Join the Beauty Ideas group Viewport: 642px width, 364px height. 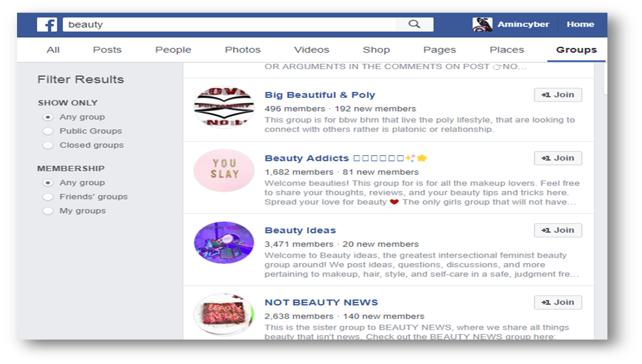click(x=558, y=230)
